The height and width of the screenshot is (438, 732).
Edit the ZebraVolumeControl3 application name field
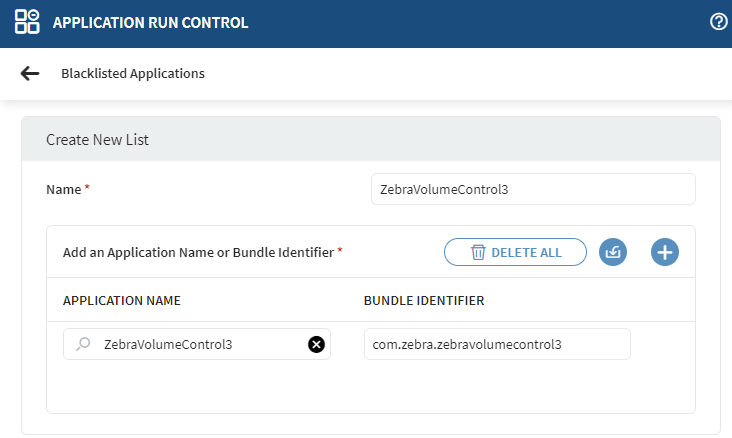(x=197, y=344)
